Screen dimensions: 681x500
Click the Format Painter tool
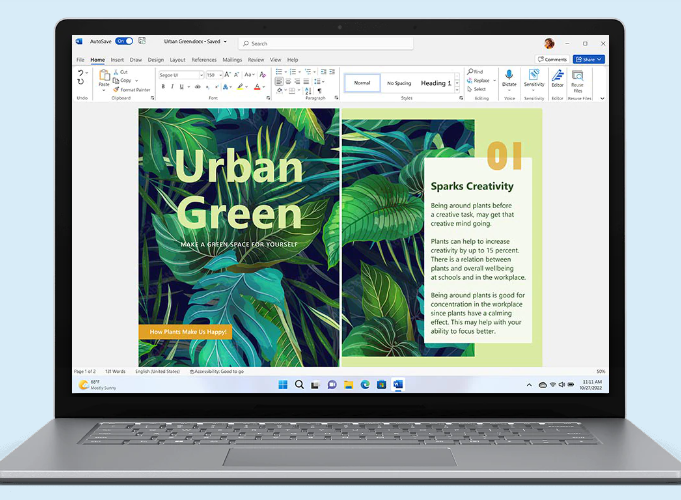[133, 89]
